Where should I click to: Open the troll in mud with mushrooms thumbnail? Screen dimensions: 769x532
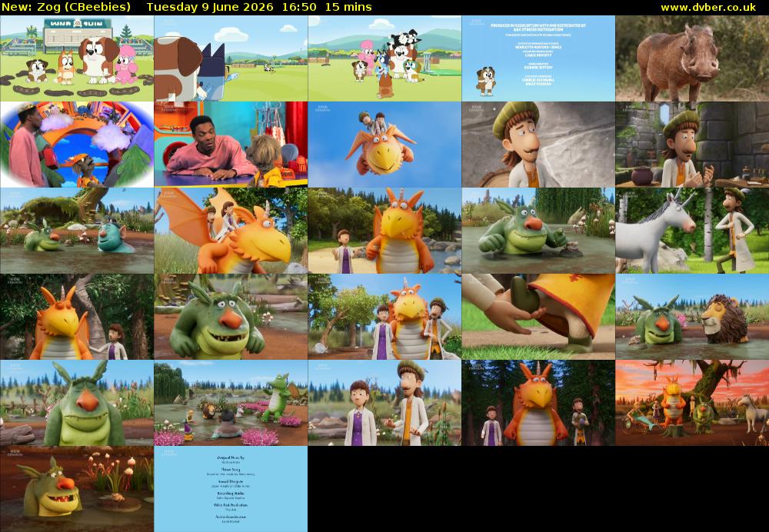(77, 489)
